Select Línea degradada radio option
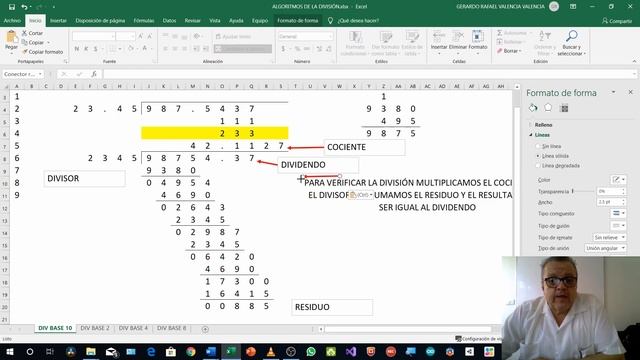 click(x=538, y=166)
